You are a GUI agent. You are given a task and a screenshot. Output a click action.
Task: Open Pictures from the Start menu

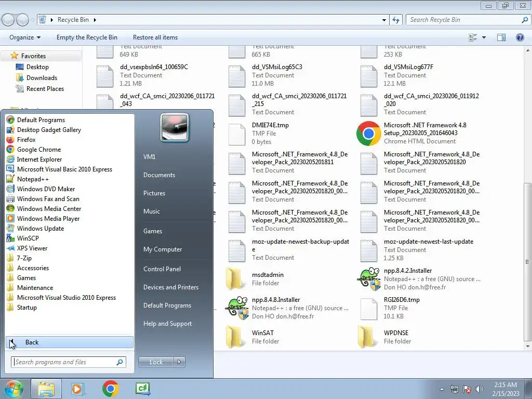pos(154,193)
